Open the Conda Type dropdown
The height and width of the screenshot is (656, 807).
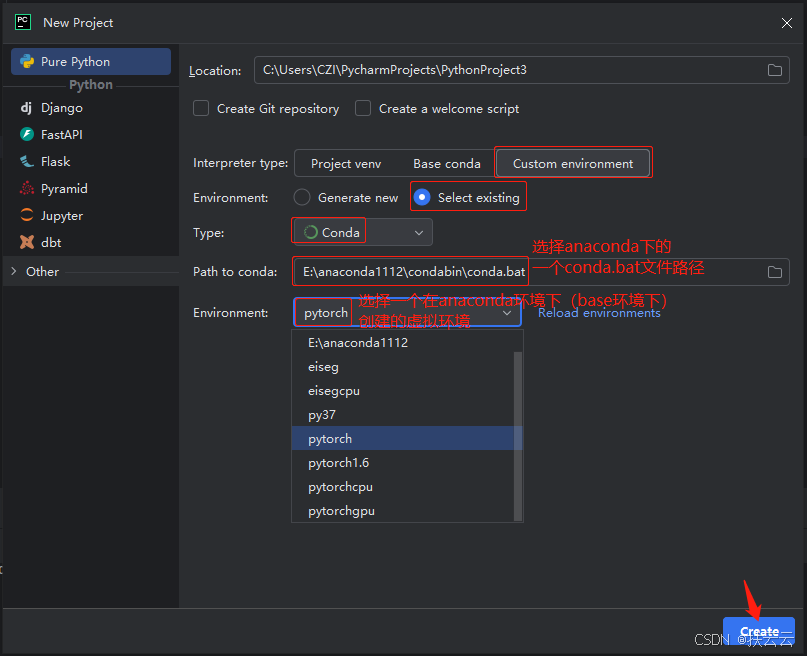(363, 233)
